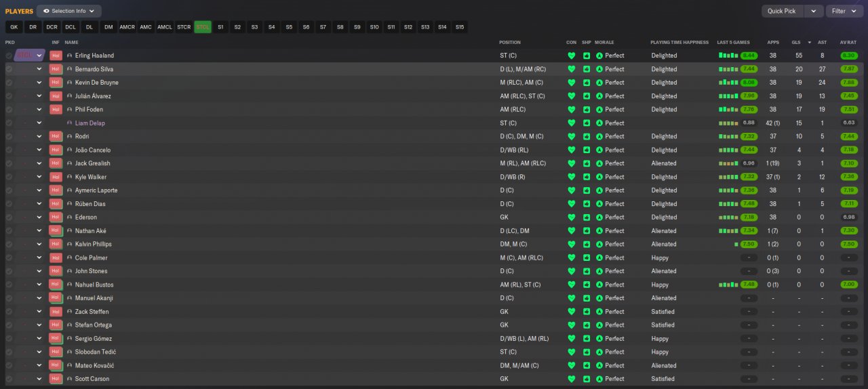
Task: Open the Hol info icon for Jack Grealish
Action: click(x=56, y=163)
